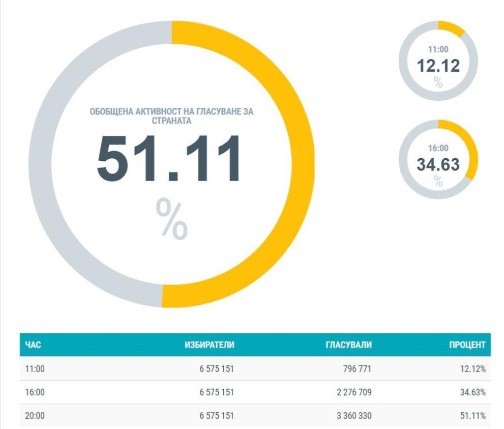The image size is (504, 429).
Task: Click the gray arc of the large turnout ring
Action: (x=40, y=163)
